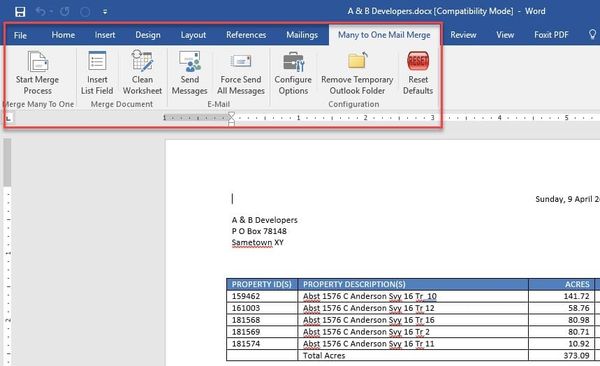Switch to the Insert tab
Screen dimensions: 600x366
click(x=105, y=35)
